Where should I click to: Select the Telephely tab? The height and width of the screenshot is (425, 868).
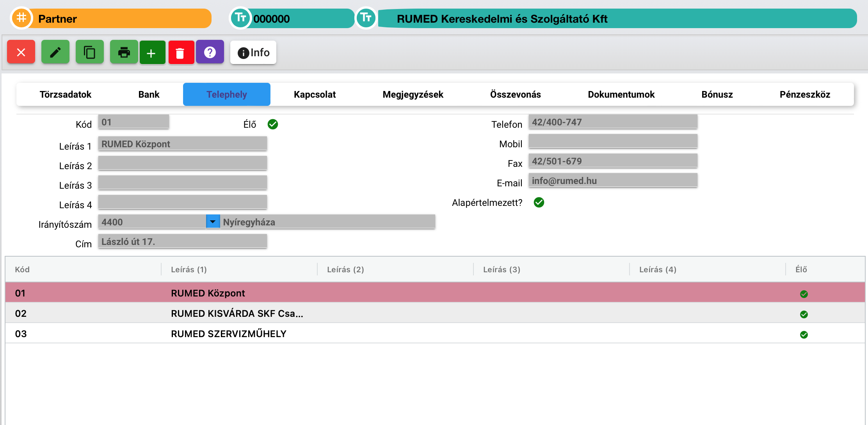tap(227, 95)
